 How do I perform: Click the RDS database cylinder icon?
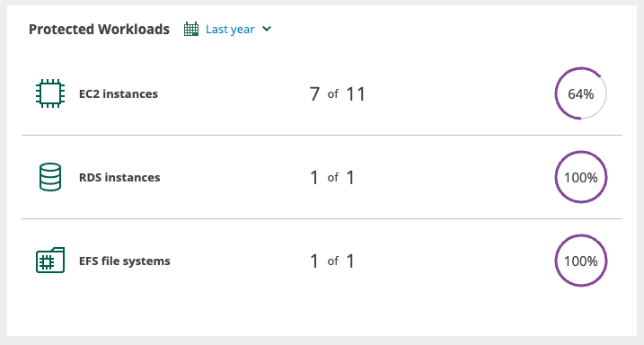[x=50, y=177]
